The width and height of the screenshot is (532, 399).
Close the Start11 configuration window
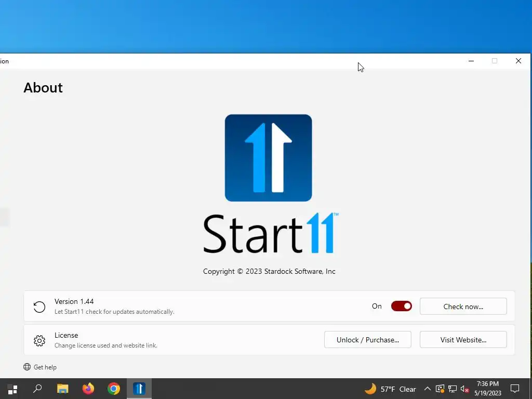coord(518,61)
